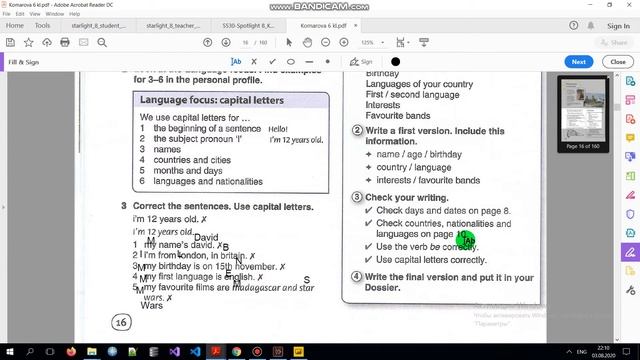
Task: Expand the left navigation pane arrow
Action: tap(3, 207)
